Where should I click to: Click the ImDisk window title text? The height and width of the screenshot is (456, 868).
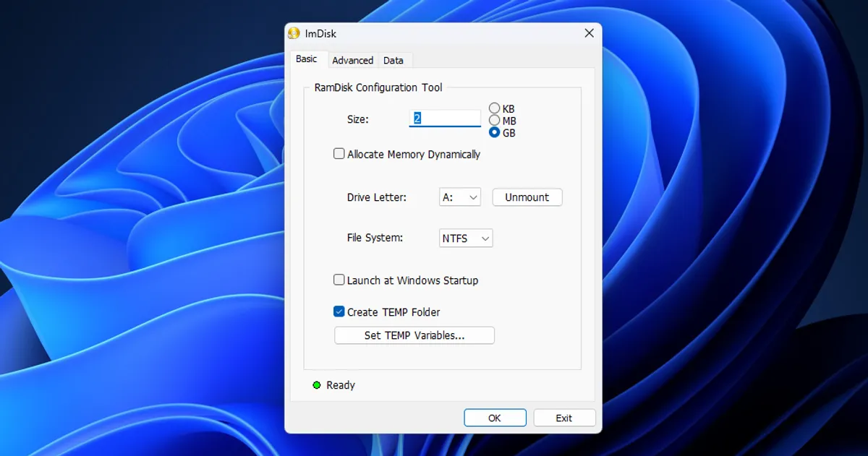[320, 33]
